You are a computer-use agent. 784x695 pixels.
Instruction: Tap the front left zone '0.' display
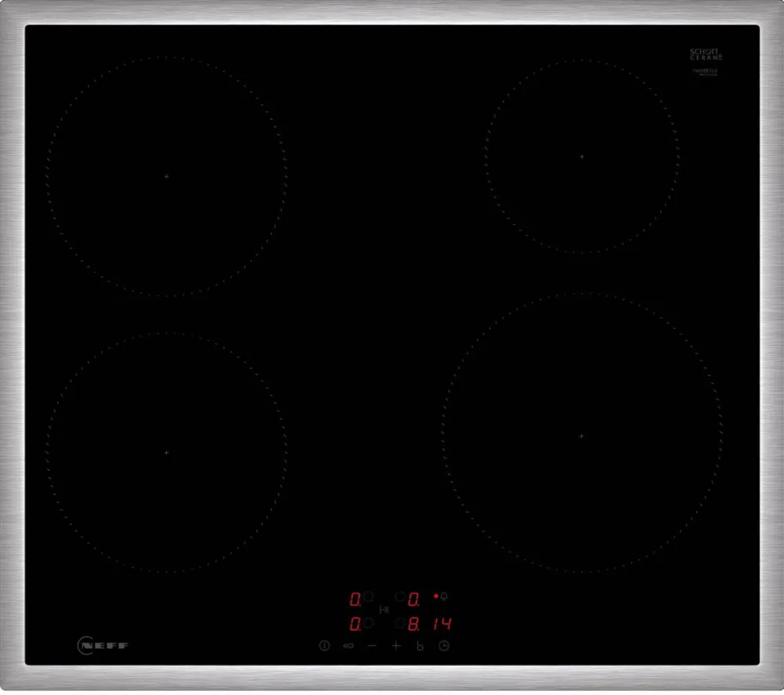click(x=355, y=624)
